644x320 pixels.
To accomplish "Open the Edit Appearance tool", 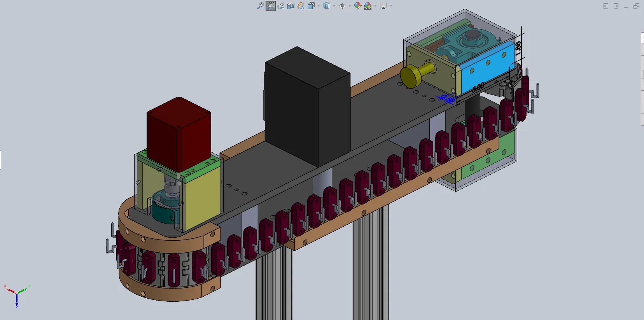I will point(357,6).
